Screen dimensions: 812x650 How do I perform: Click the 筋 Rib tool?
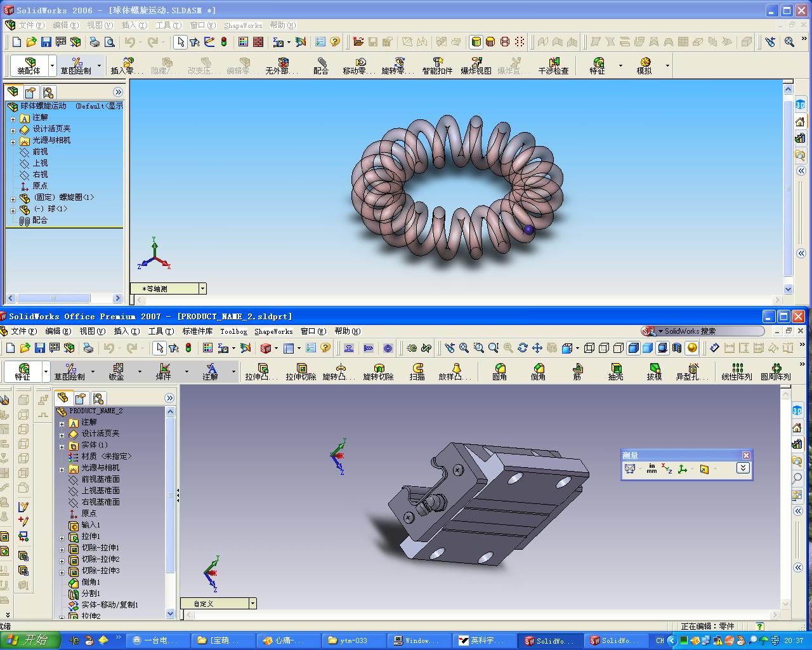tap(577, 371)
